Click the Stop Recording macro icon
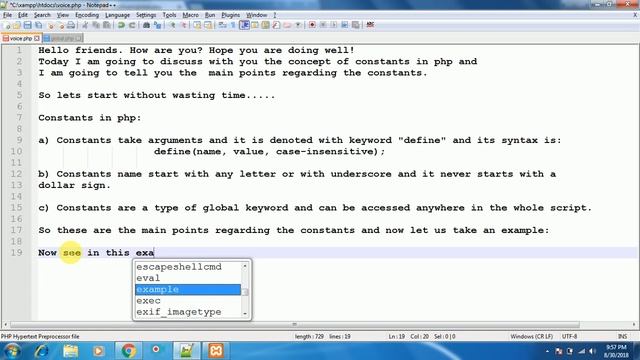The image size is (640, 360). pyautogui.click(x=323, y=25)
